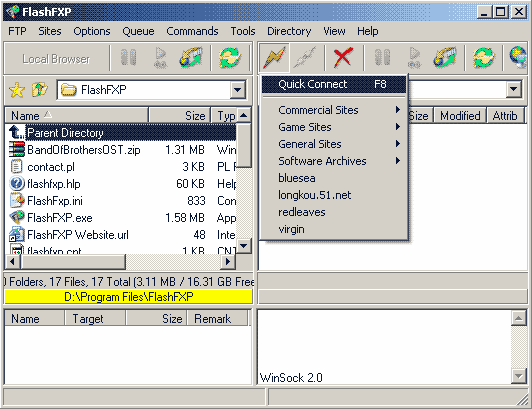The height and width of the screenshot is (409, 532).
Task: Click the file list scroll up arrow
Action: (x=244, y=115)
